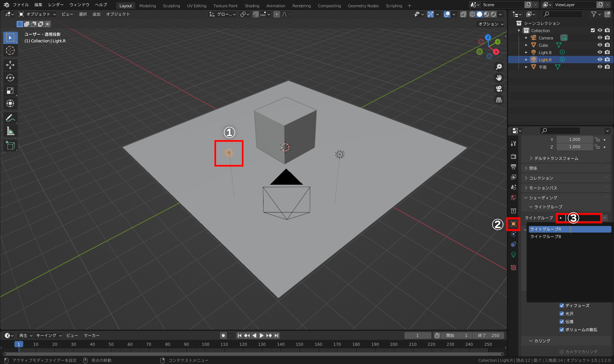Click play animation button
The height and width of the screenshot is (364, 614).
click(x=261, y=336)
